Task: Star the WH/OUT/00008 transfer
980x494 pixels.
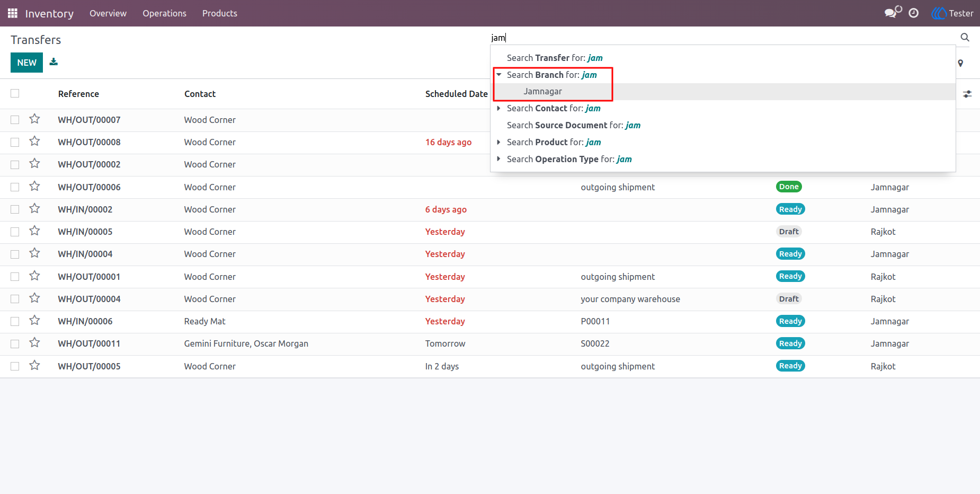Action: 35,142
